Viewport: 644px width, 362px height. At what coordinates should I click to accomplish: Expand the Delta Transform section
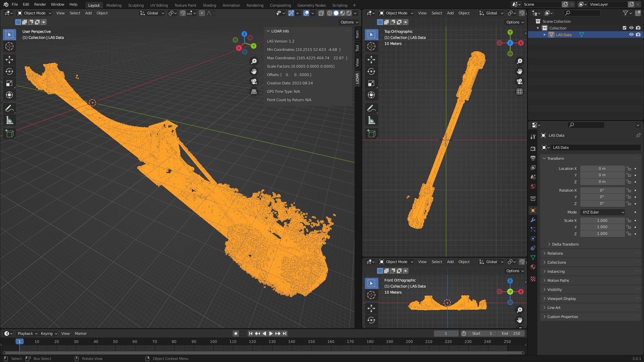tap(565, 244)
